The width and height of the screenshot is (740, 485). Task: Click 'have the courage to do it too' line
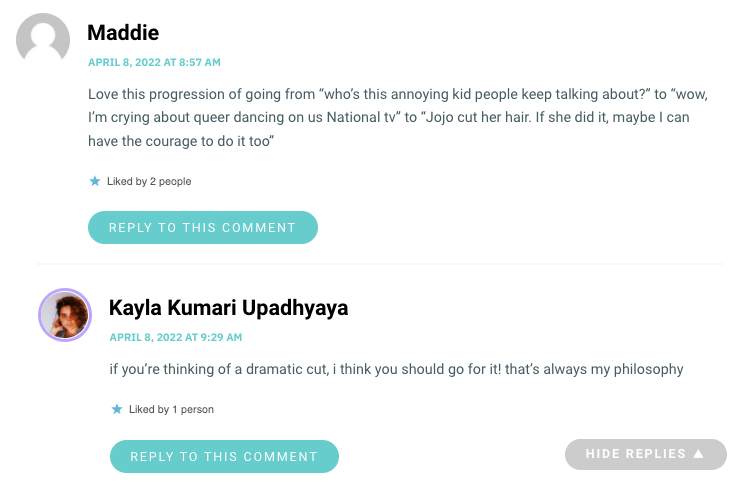pyautogui.click(x=181, y=141)
